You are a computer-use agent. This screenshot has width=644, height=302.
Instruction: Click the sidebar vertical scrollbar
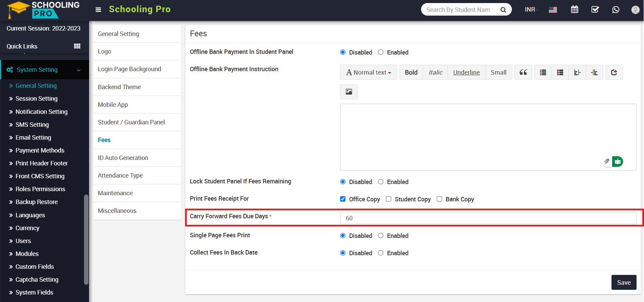86,239
